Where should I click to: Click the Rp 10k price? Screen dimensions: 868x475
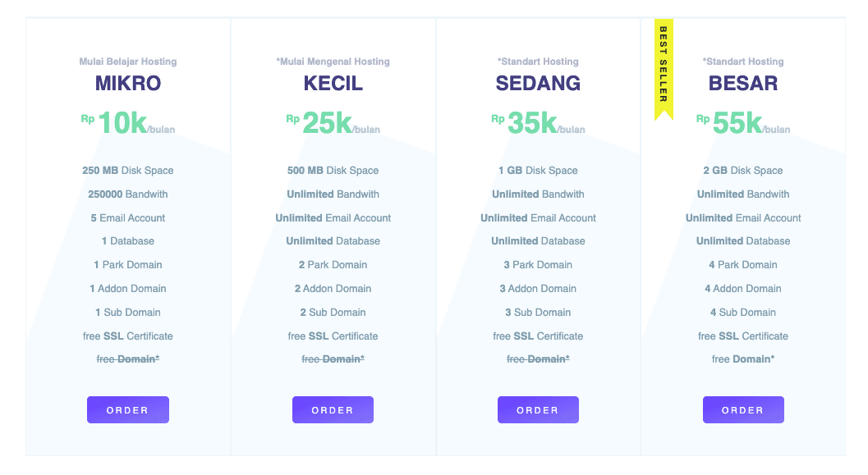(128, 123)
